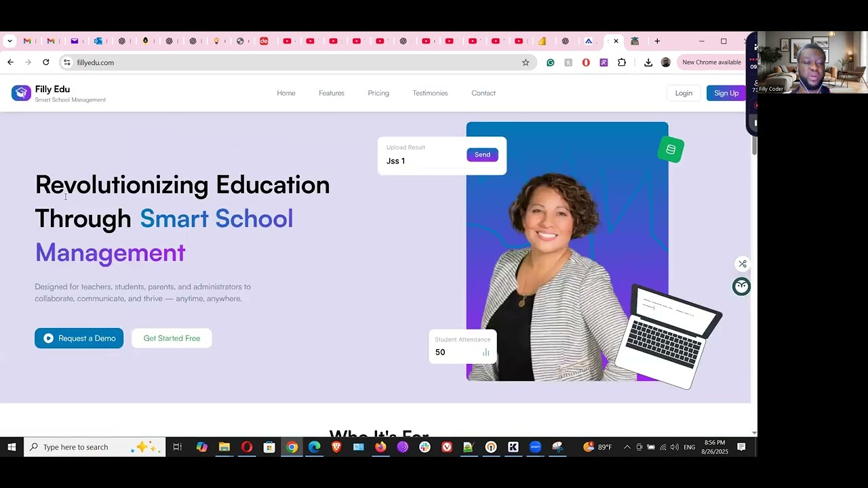The height and width of the screenshot is (488, 868).
Task: Click the tilted laptop illustration
Action: pyautogui.click(x=668, y=335)
